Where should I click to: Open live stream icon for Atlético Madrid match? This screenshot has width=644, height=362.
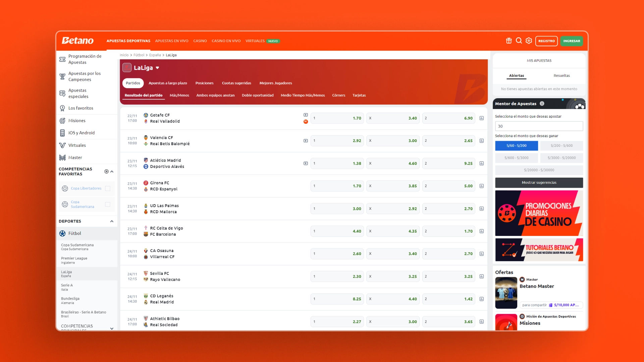click(x=306, y=164)
